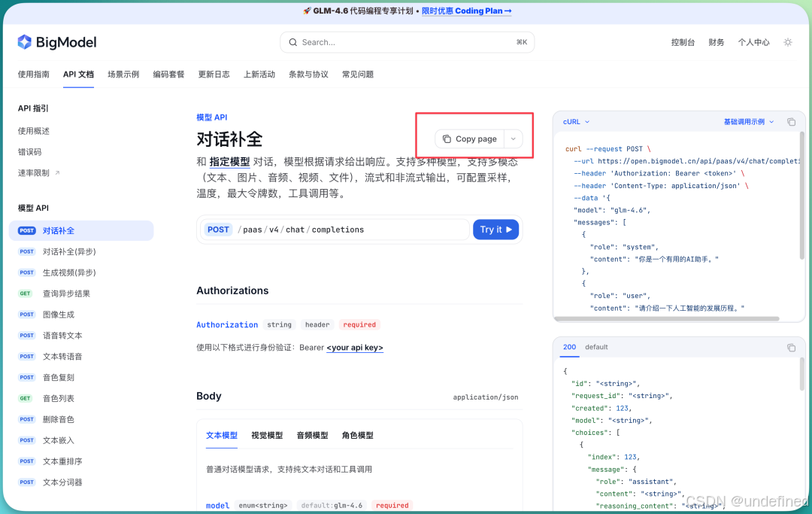Select the 文本模型 body tab
Image resolution: width=812 pixels, height=514 pixels.
(222, 436)
